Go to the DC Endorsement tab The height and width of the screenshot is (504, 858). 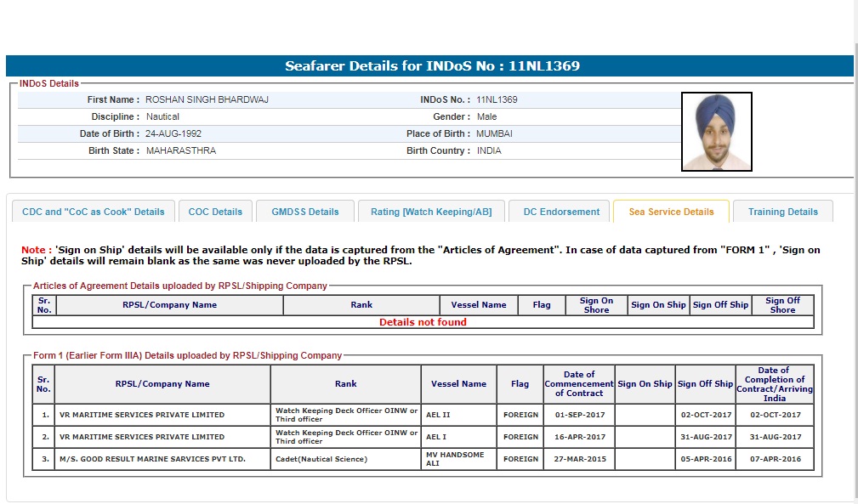click(561, 212)
